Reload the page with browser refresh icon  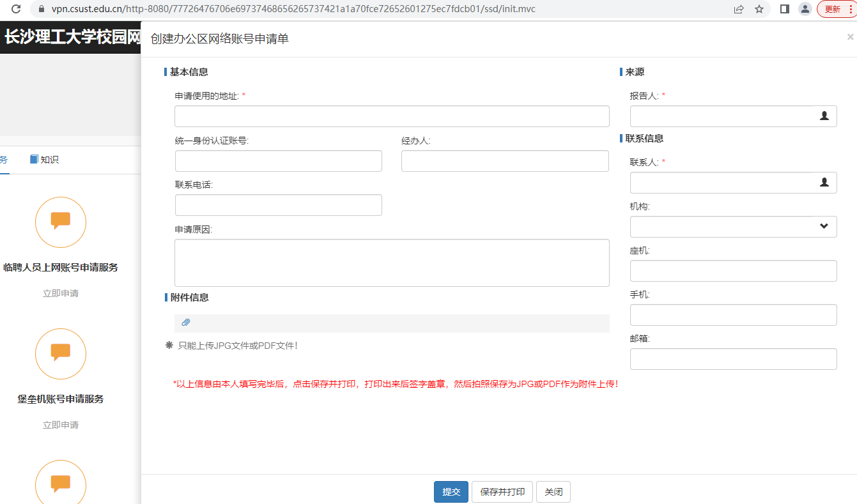[16, 9]
